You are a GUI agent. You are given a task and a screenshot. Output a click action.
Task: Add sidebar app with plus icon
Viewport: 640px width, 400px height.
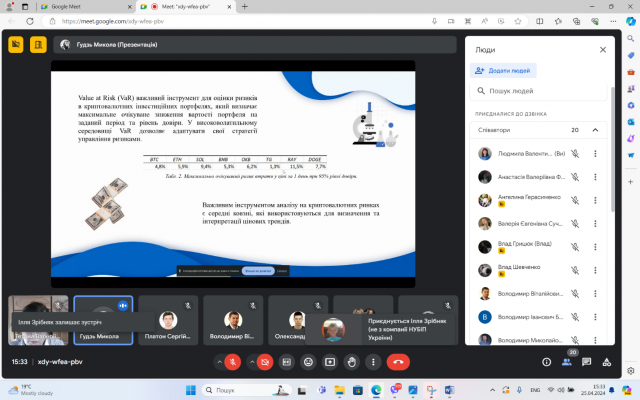pyautogui.click(x=631, y=182)
